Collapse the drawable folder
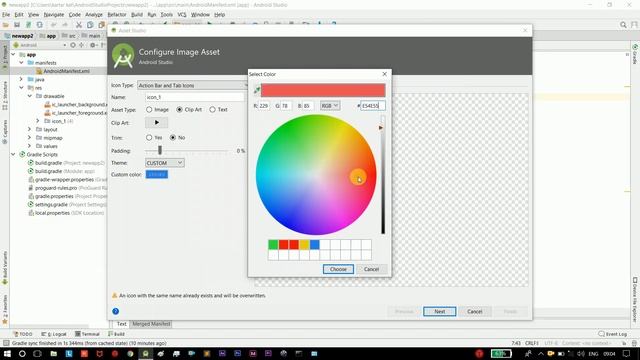Viewport: 640px width, 360px height. [x=30, y=96]
